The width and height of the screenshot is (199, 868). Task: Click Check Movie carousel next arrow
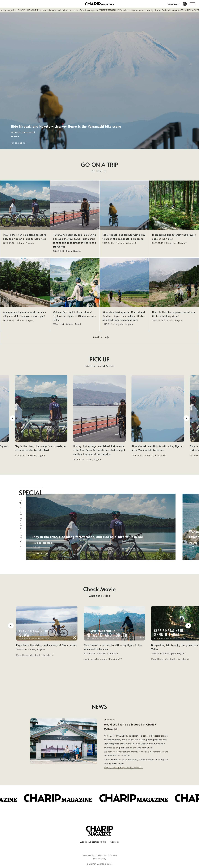click(x=188, y=626)
